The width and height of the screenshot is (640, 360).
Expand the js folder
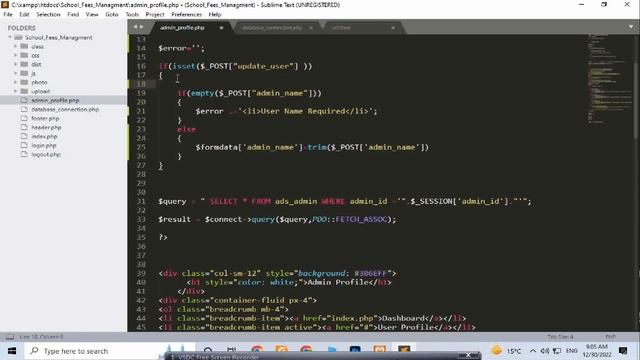[16, 73]
